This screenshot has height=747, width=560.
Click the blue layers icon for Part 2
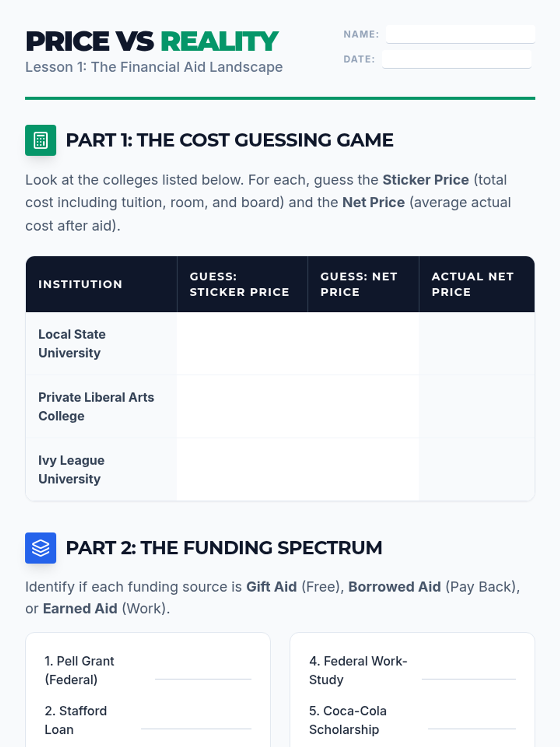tap(41, 548)
